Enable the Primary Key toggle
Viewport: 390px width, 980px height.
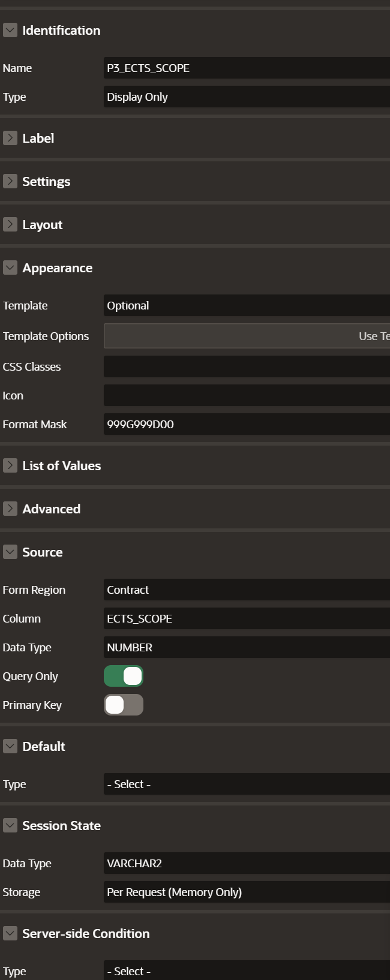click(x=123, y=705)
